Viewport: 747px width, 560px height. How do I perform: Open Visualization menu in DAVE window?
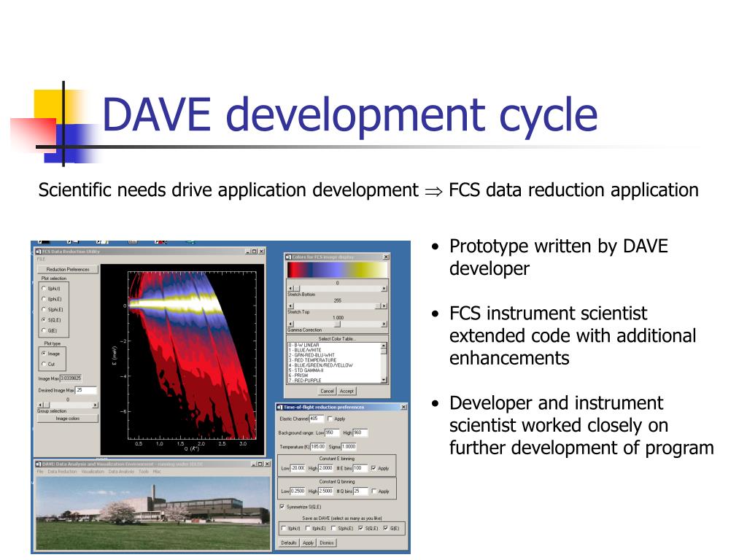[x=93, y=472]
